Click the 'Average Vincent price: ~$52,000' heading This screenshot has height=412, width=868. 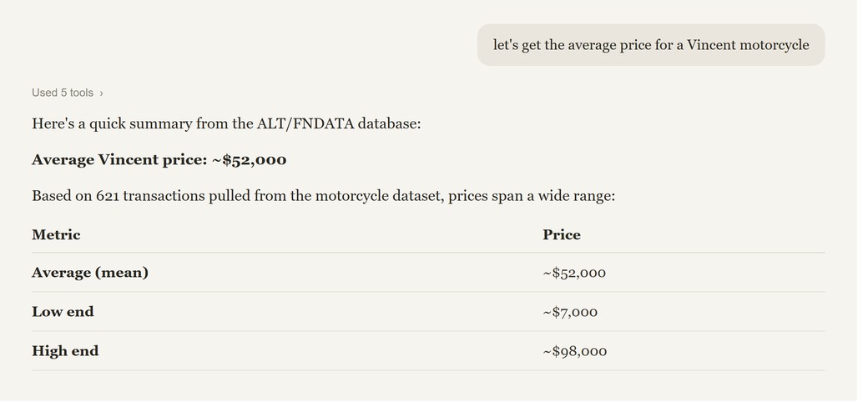[x=159, y=160]
